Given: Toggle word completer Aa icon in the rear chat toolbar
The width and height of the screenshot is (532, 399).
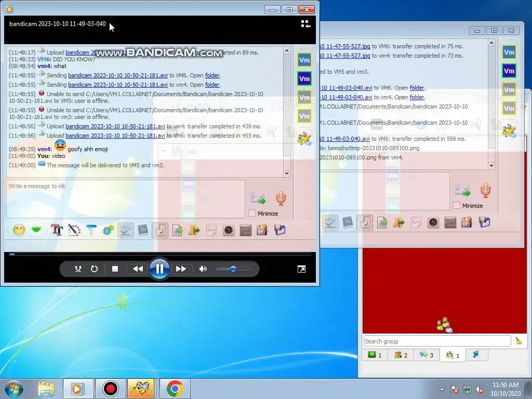Looking at the screenshot, I should click(348, 222).
